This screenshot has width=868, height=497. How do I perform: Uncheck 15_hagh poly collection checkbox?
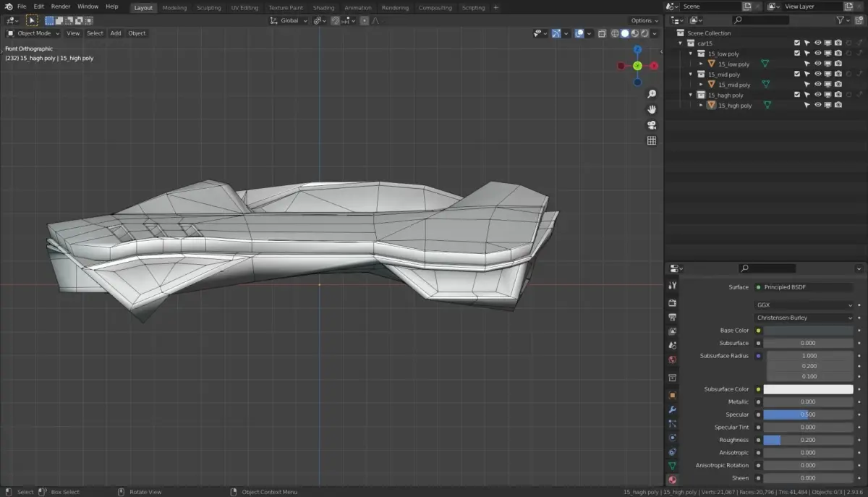(x=797, y=95)
